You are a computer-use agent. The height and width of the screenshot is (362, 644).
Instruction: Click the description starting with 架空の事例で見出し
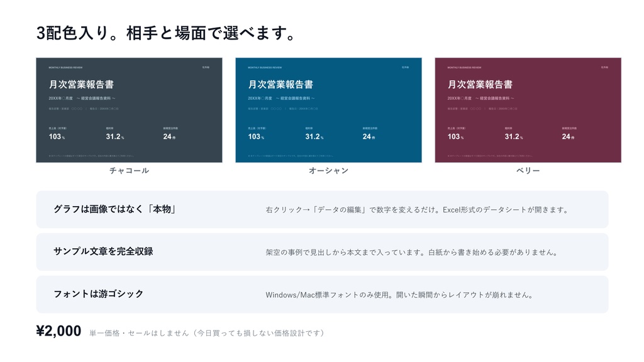(411, 253)
